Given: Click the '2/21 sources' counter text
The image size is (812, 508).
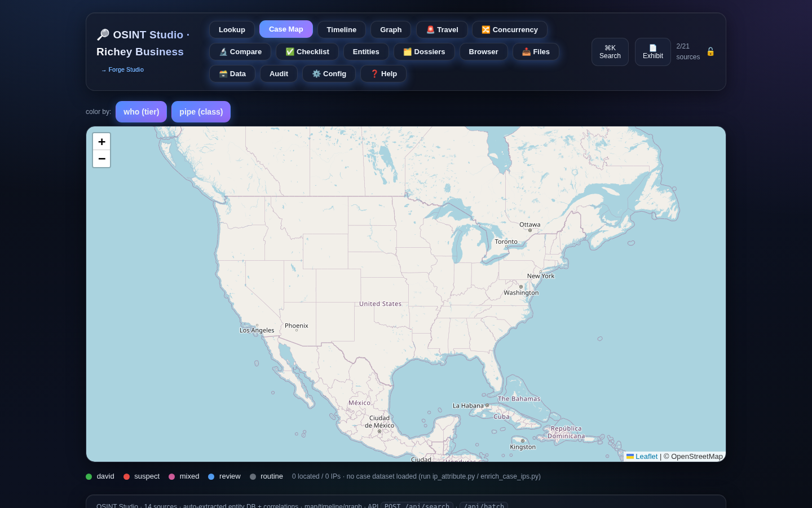Looking at the screenshot, I should tap(688, 51).
